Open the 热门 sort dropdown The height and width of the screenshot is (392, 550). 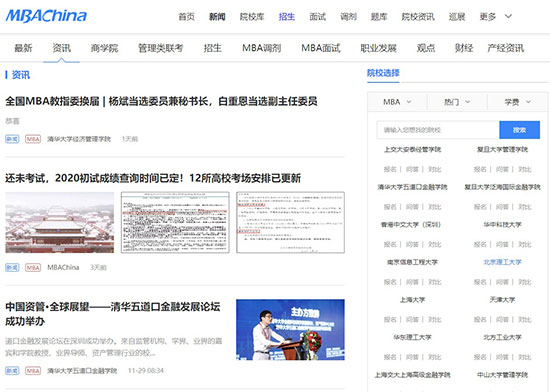pyautogui.click(x=457, y=102)
